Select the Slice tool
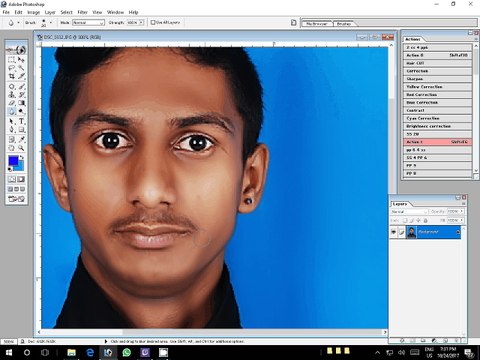 pyautogui.click(x=21, y=76)
